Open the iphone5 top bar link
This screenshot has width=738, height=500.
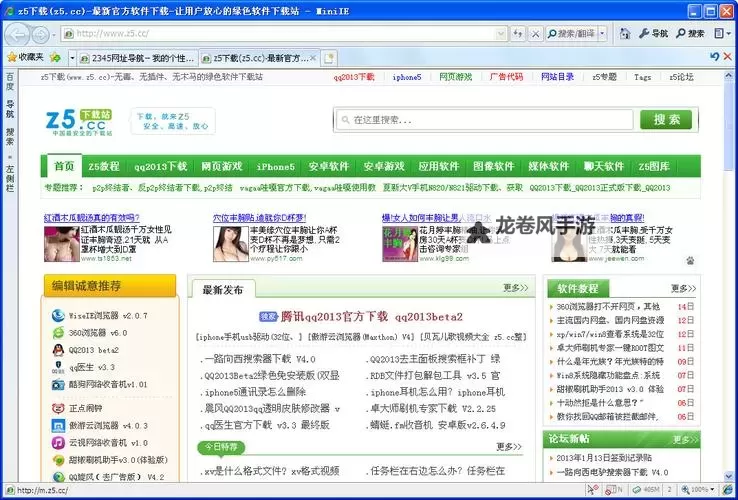pos(407,77)
